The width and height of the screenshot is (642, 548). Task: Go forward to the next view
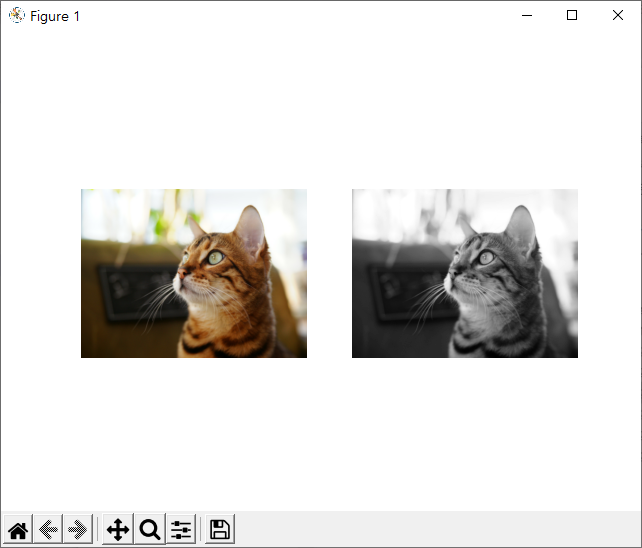point(78,530)
